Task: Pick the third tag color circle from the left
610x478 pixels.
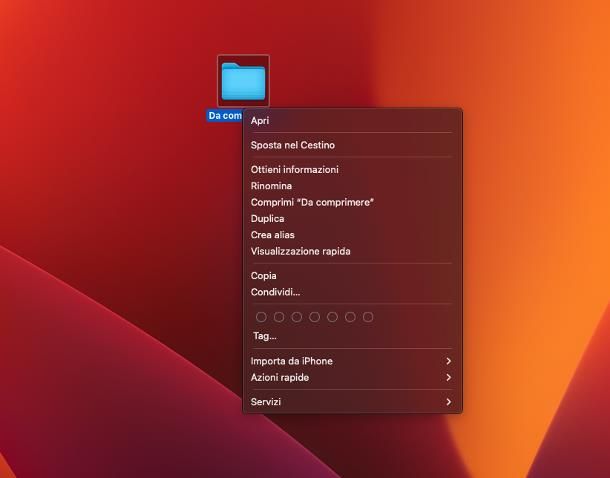Action: [x=297, y=317]
